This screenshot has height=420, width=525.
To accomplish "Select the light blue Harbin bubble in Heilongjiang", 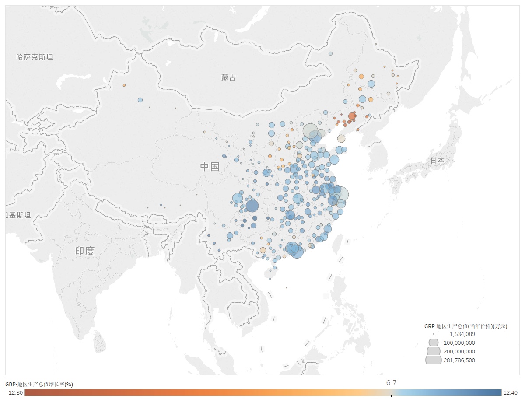I will point(371,84).
